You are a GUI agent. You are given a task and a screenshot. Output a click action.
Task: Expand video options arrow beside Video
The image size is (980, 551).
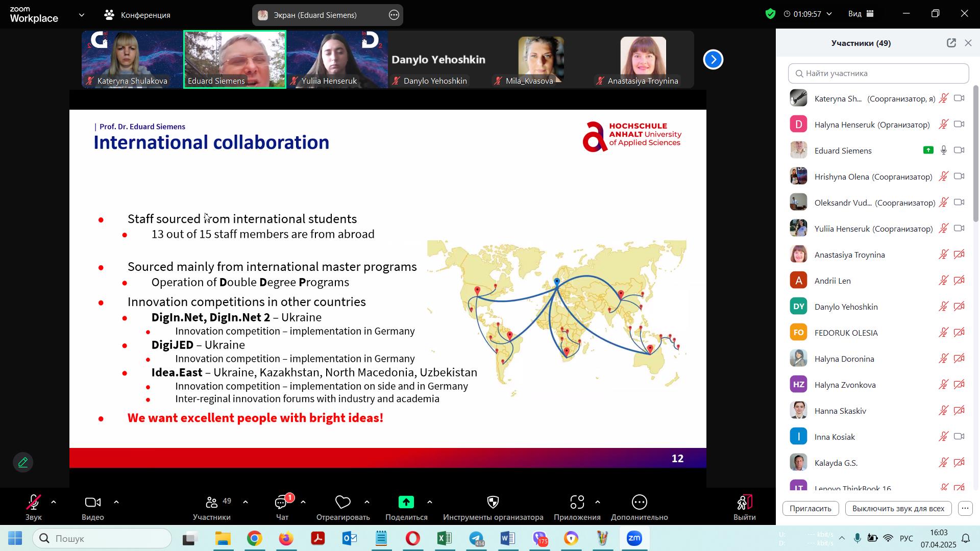point(116,503)
